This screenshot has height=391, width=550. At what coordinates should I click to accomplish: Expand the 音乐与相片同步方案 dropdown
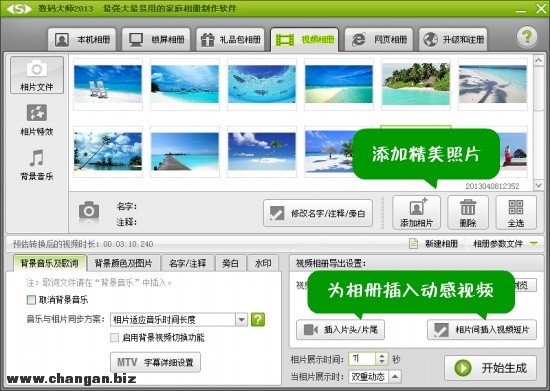pyautogui.click(x=242, y=319)
